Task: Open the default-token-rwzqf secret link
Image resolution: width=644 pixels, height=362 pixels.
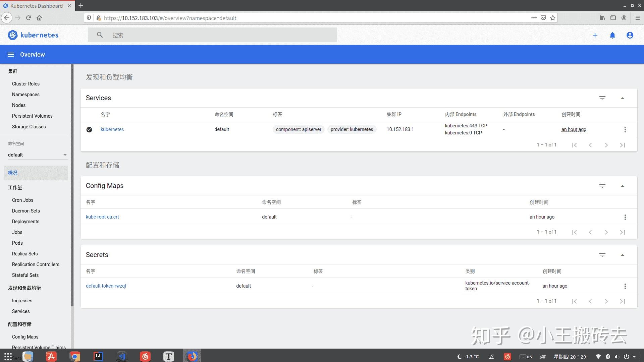Action: pyautogui.click(x=106, y=286)
